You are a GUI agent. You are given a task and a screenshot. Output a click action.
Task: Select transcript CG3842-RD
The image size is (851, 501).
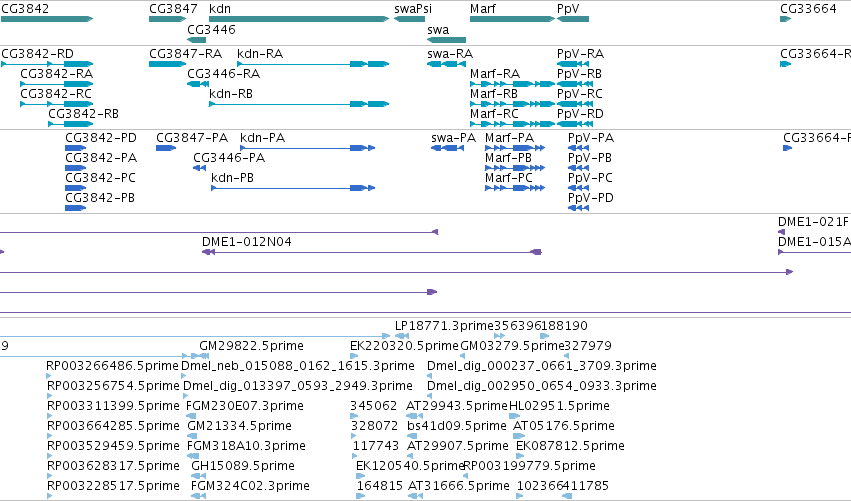pyautogui.click(x=37, y=54)
